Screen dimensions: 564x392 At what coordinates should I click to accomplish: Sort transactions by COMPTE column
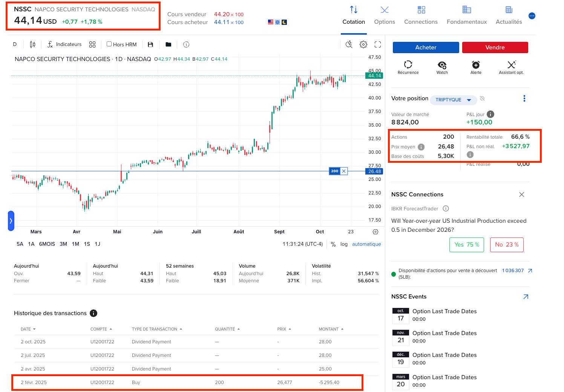click(101, 329)
